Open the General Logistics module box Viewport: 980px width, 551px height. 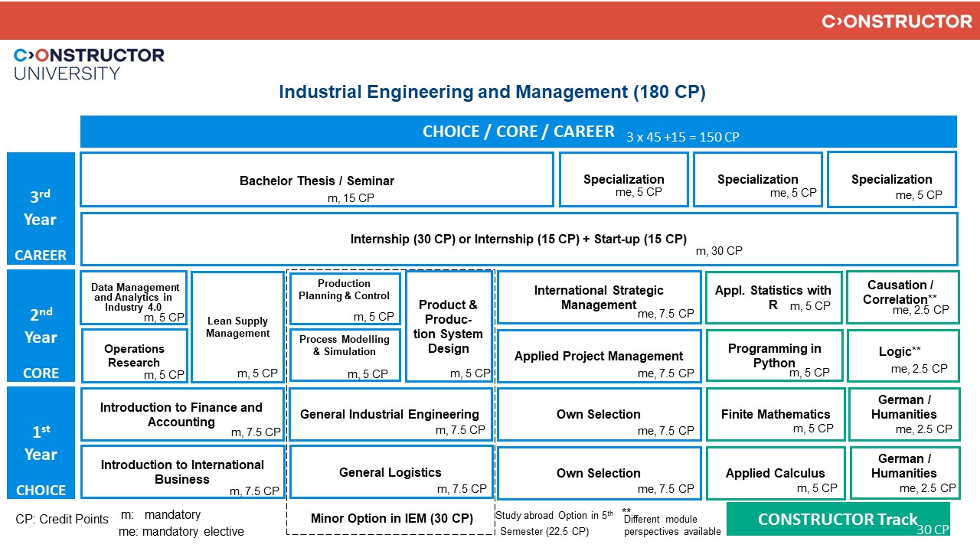click(x=390, y=472)
